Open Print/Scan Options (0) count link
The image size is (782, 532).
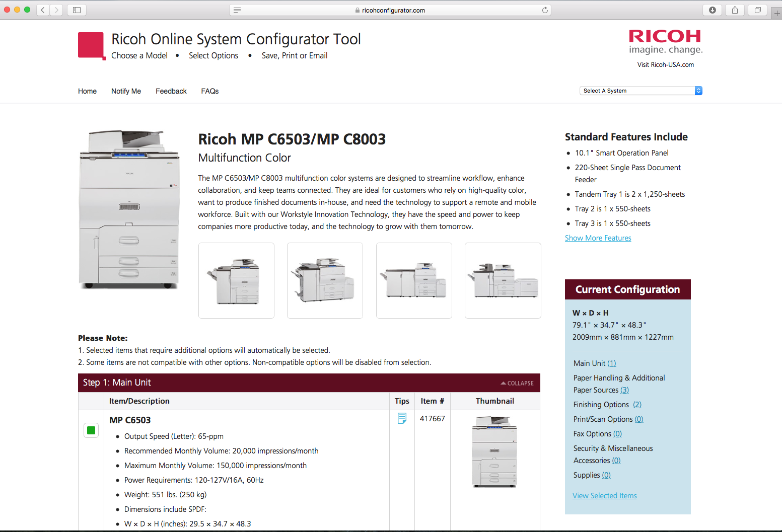[639, 419]
